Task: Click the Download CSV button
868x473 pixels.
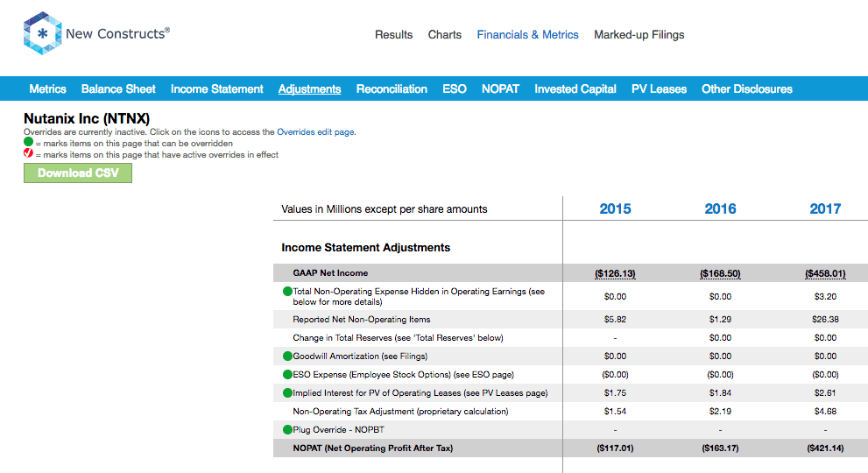Action: (x=77, y=173)
